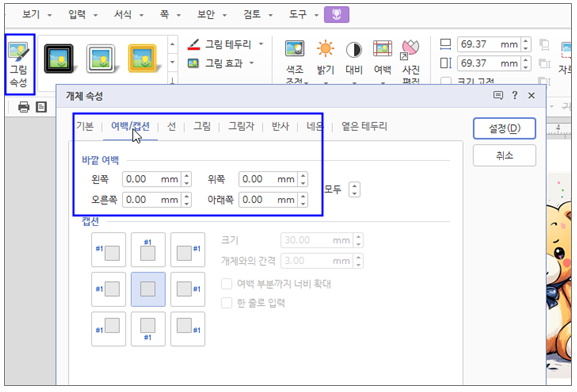Click the 아래쪽 margin value field
Viewport: 577px width, 392px height.
pyautogui.click(x=268, y=200)
